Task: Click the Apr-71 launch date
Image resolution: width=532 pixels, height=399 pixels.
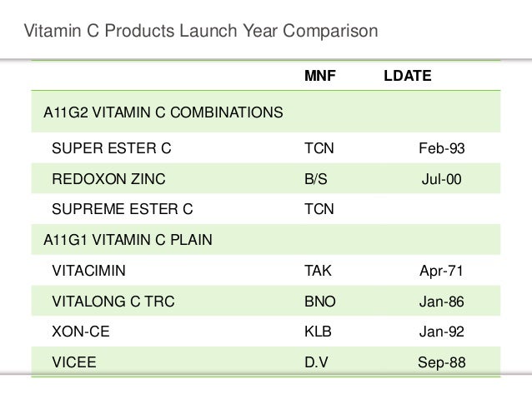Action: pos(440,272)
